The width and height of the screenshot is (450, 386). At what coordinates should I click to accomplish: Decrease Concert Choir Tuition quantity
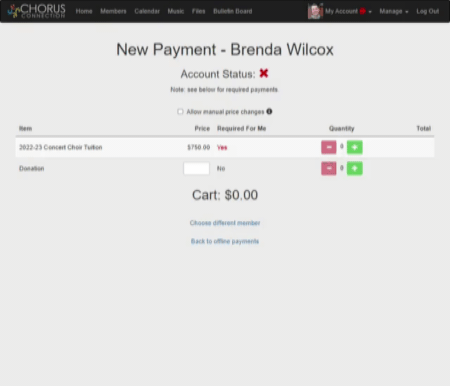click(329, 147)
